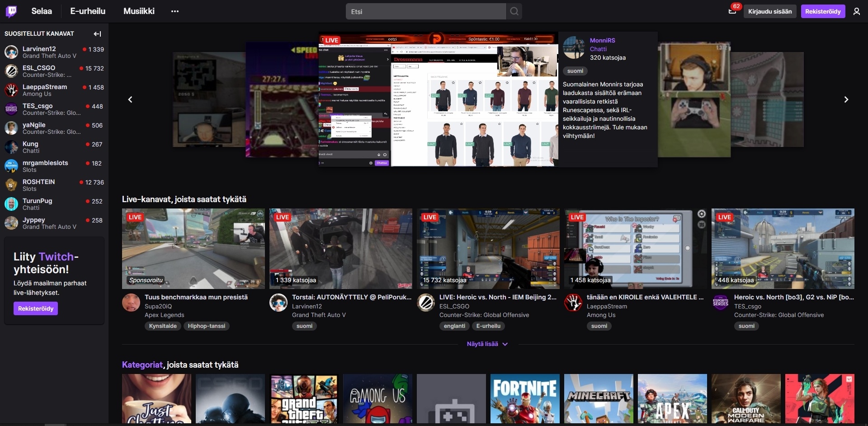Go to previous carousel stream
Screen dimensions: 868x426
click(130, 99)
